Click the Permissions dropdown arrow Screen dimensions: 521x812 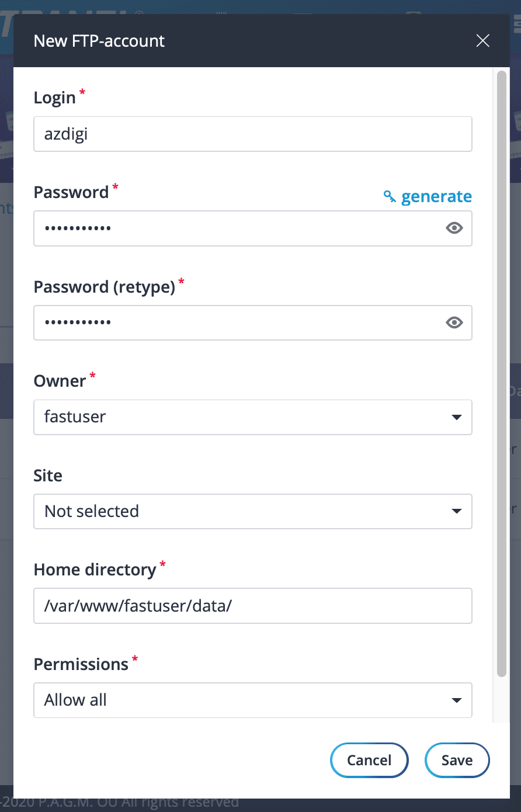click(457, 700)
